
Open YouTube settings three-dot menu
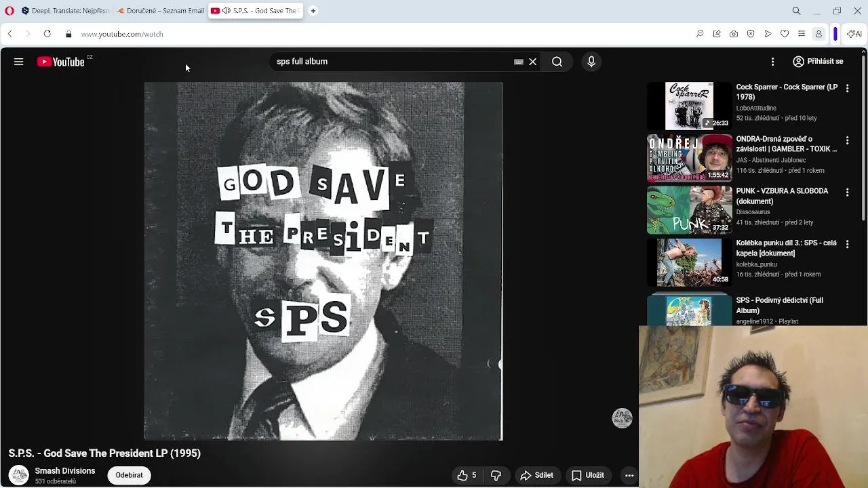pos(772,62)
